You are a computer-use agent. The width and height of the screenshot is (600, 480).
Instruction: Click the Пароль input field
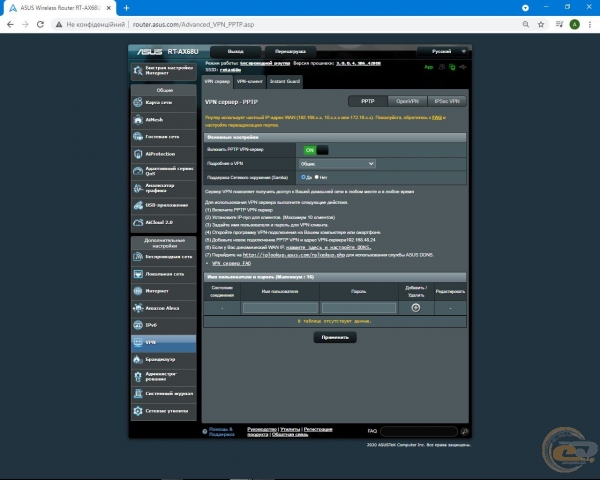359,308
